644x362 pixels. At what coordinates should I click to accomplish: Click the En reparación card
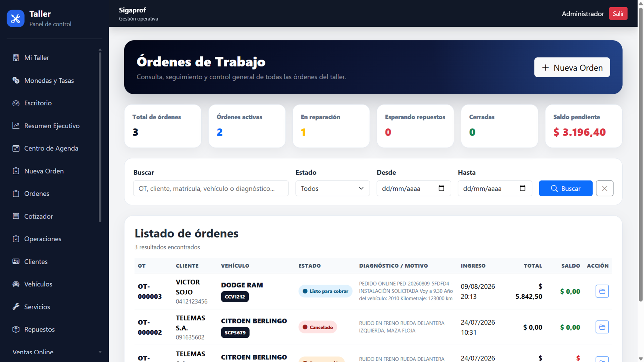(x=331, y=126)
